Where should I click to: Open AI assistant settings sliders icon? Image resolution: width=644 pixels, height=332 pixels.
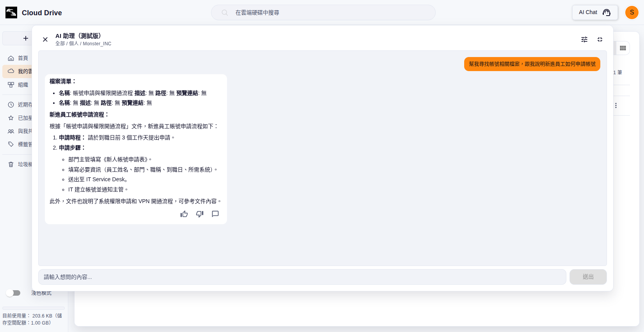pyautogui.click(x=584, y=39)
